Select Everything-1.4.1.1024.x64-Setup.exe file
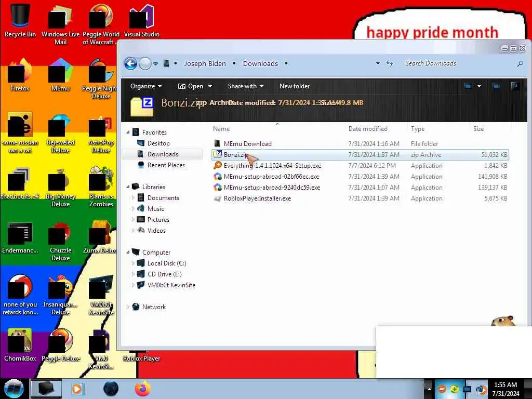The image size is (532, 399). (x=272, y=166)
